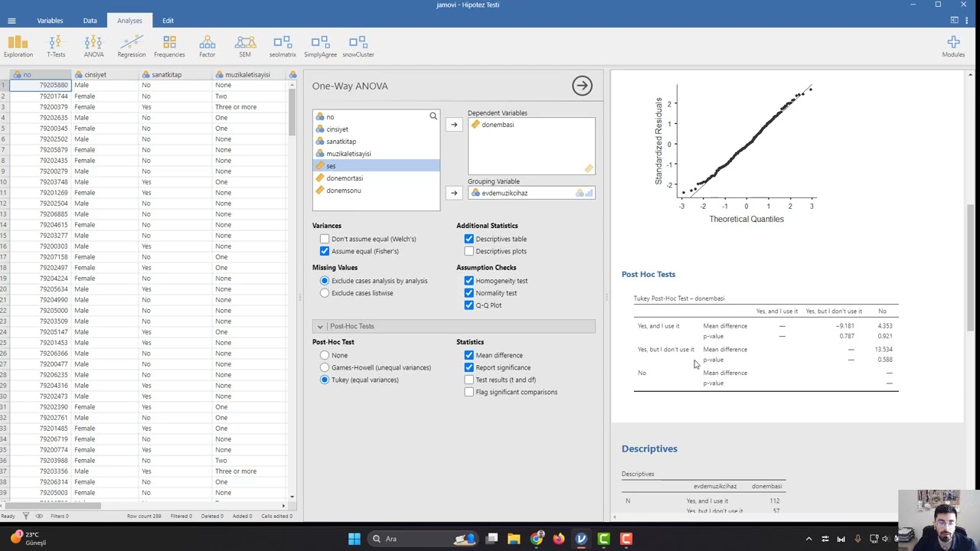Open Google Chrome from the taskbar
The height and width of the screenshot is (551, 980).
pos(537,539)
